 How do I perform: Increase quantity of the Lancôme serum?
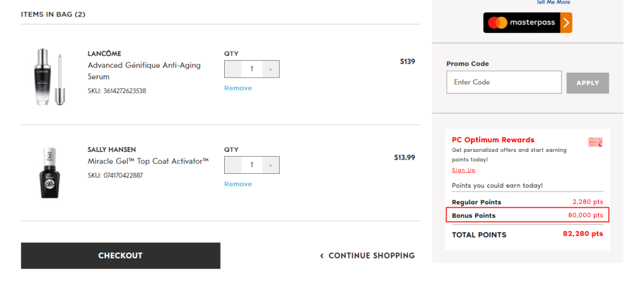270,69
